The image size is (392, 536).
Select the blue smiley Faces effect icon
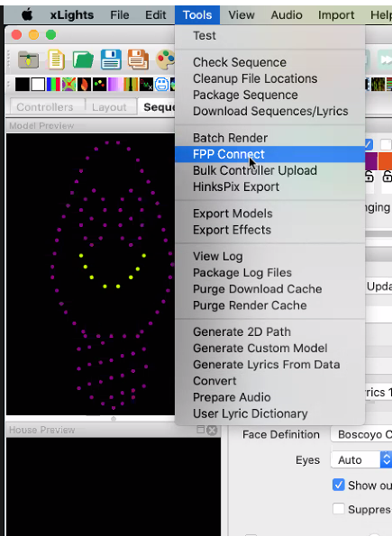tap(161, 85)
